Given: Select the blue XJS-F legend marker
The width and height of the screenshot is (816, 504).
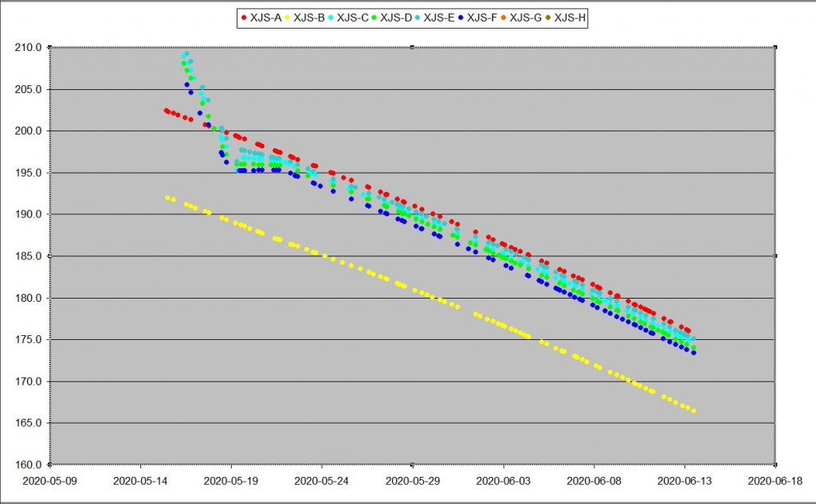Looking at the screenshot, I should pyautogui.click(x=461, y=18).
